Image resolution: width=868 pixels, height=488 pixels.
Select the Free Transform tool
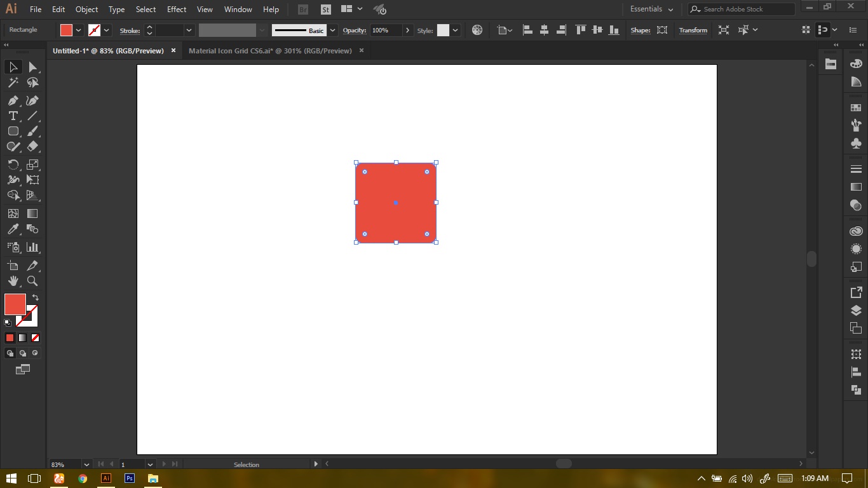(x=32, y=180)
